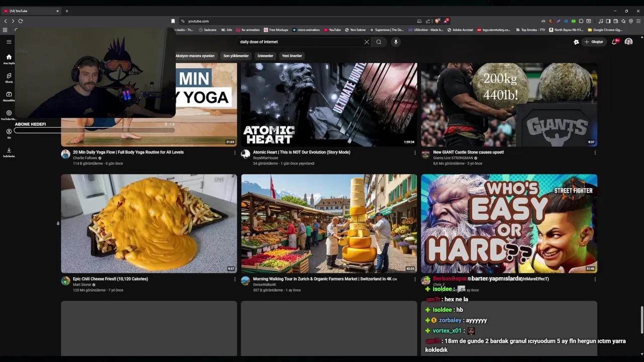The image size is (644, 362).
Task: Clear the search box with X
Action: pos(367,42)
